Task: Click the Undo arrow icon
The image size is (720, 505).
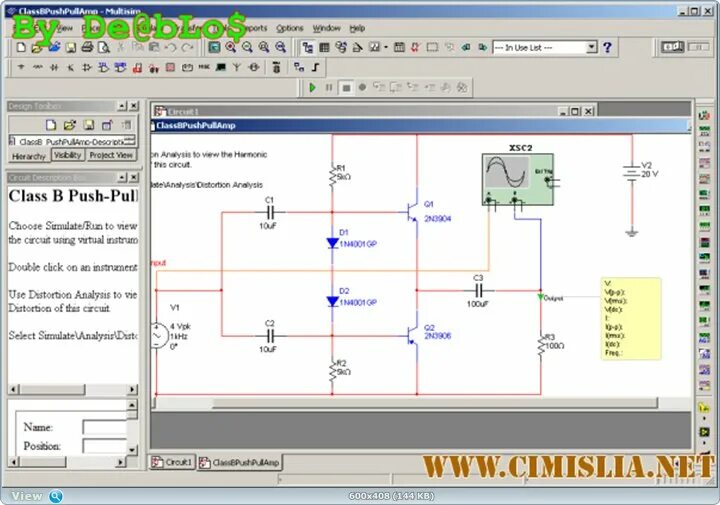Action: point(170,47)
